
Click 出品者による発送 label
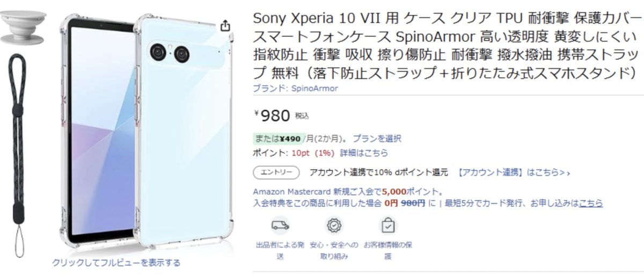(x=280, y=250)
